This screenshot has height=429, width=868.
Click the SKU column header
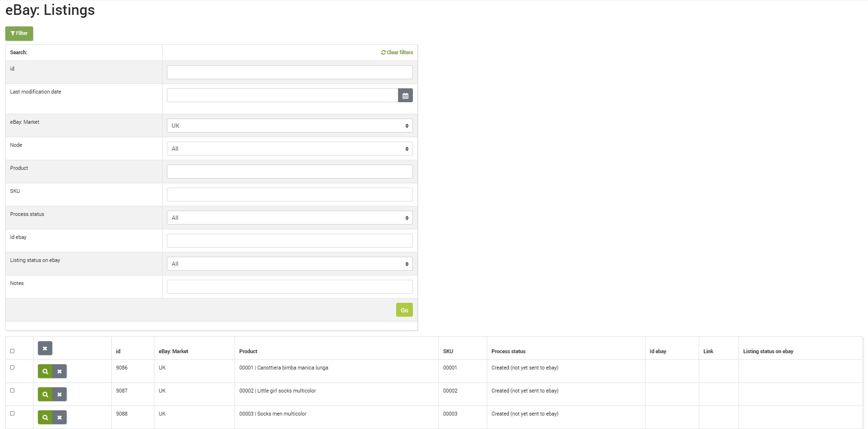tap(448, 351)
